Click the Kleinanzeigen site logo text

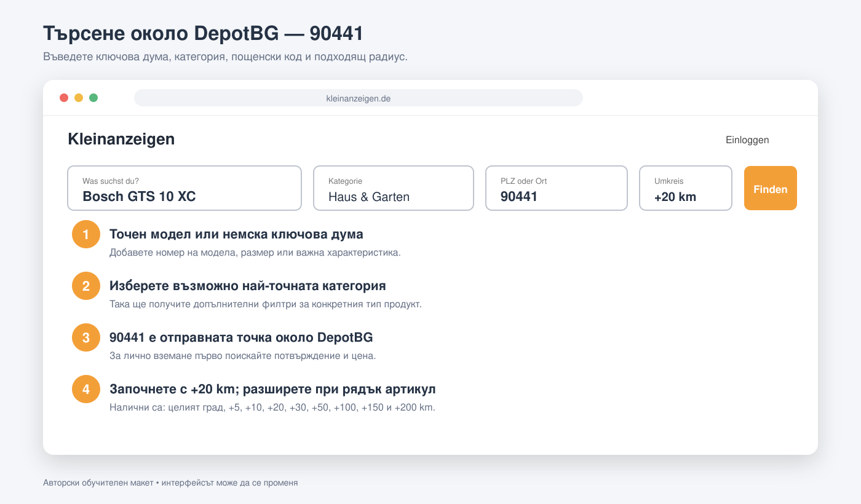tap(121, 139)
